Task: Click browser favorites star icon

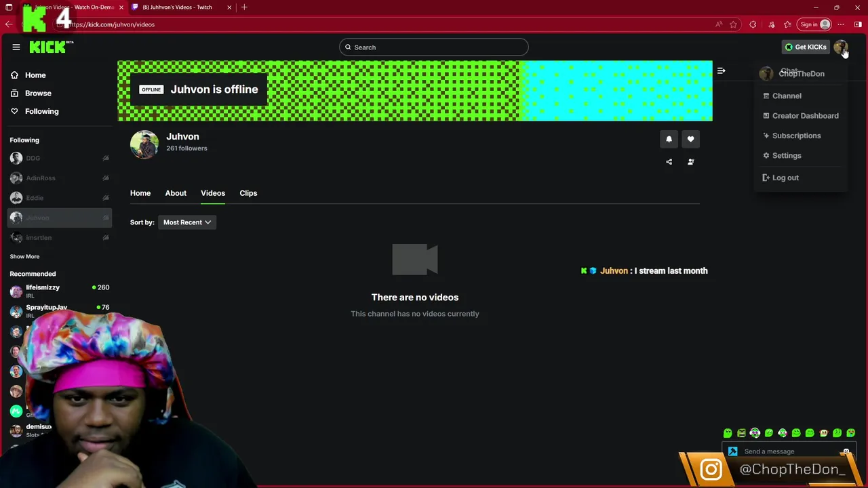Action: [x=733, y=24]
